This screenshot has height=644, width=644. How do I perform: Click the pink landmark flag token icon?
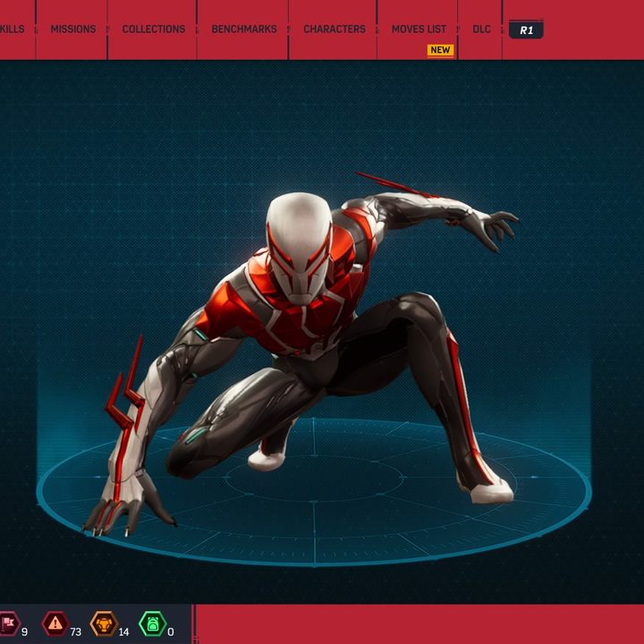[x=9, y=623]
